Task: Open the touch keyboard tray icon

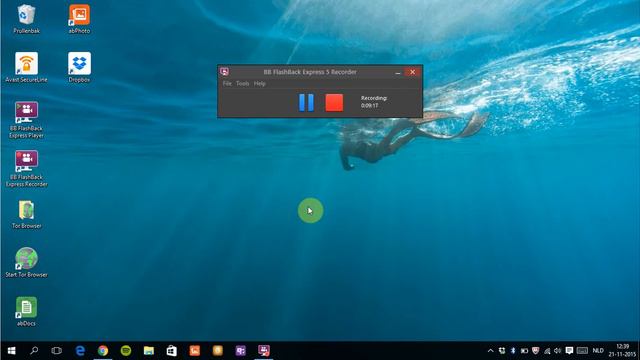Action: coord(582,351)
